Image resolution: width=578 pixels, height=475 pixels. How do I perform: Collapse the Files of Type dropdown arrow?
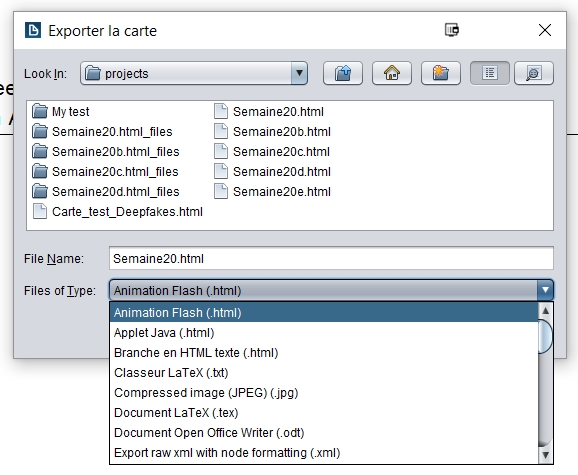[x=545, y=290]
